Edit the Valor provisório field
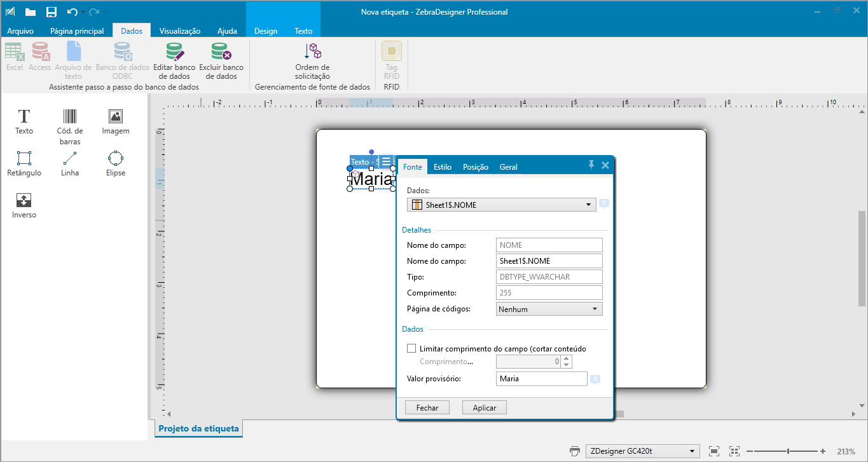Viewport: 868px width, 462px height. tap(541, 378)
